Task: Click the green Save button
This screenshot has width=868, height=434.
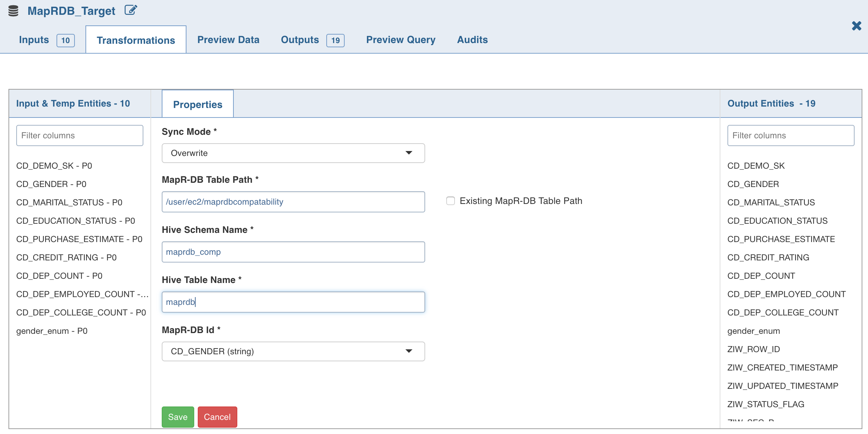Action: (178, 417)
